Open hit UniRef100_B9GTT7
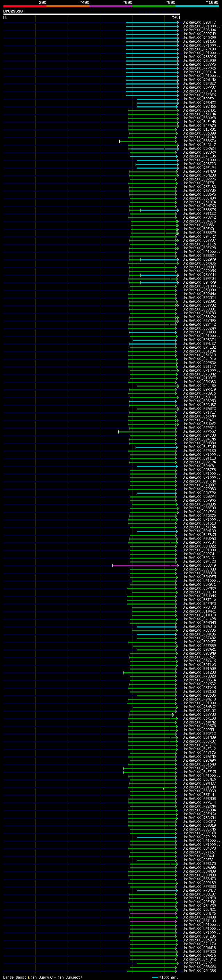 coord(199,23)
